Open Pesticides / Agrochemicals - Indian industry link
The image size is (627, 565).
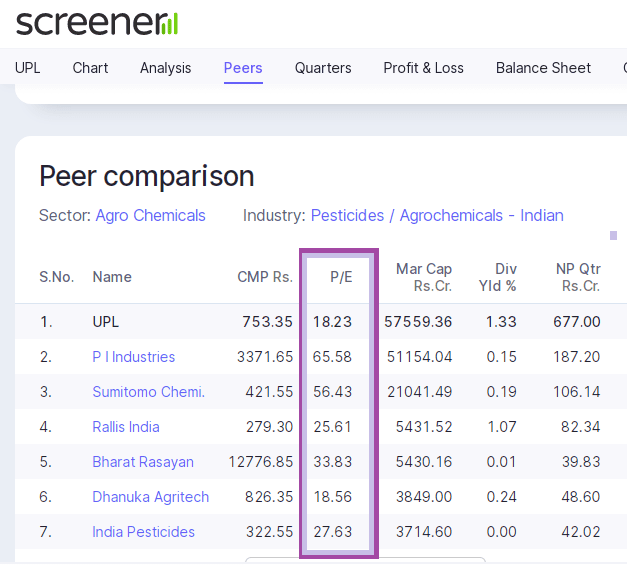pos(437,216)
